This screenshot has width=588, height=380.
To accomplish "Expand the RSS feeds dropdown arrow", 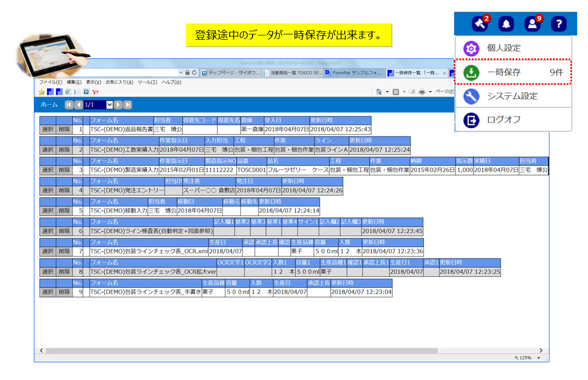I will (x=404, y=92).
